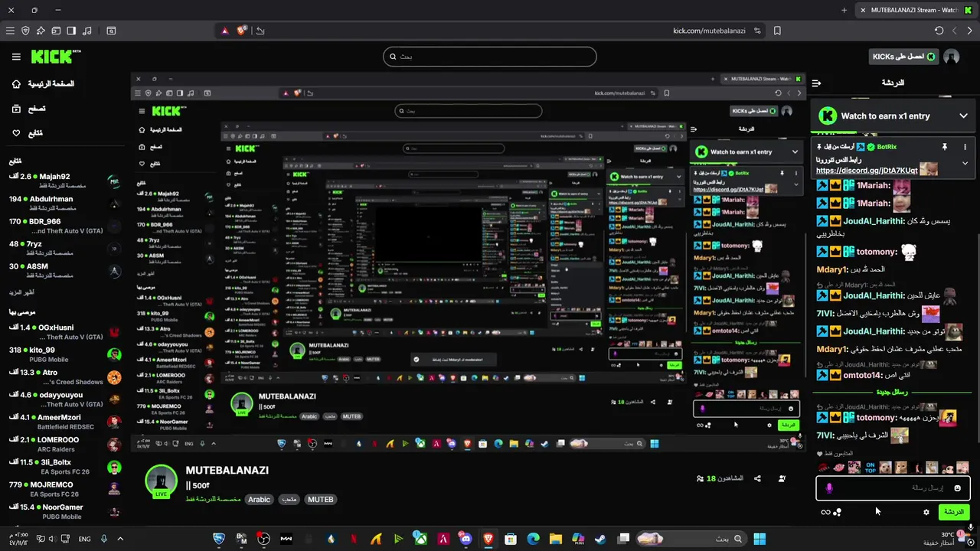The image size is (980, 551).
Task: Open the user profile avatar menu
Action: click(x=952, y=57)
